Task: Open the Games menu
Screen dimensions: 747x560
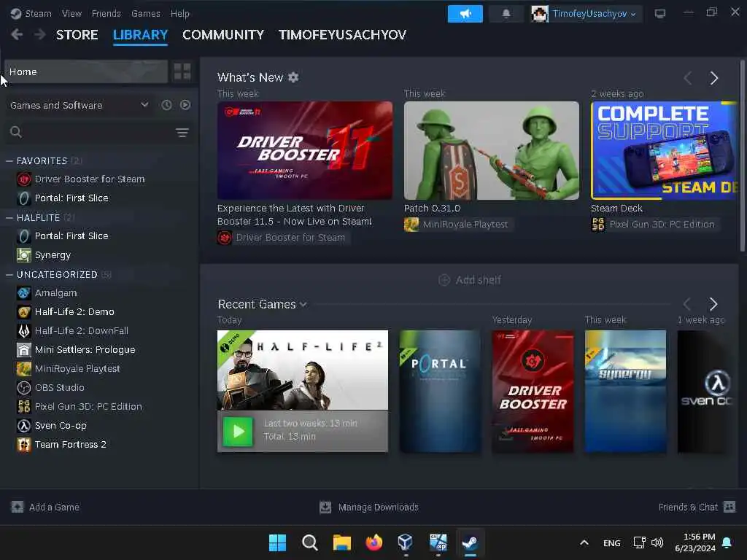Action: point(146,13)
